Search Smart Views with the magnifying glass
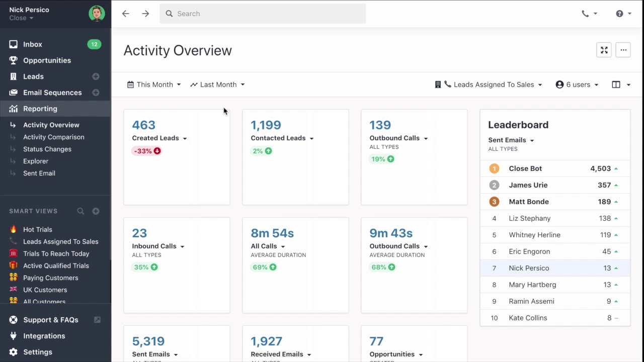The image size is (644, 362). click(x=80, y=211)
